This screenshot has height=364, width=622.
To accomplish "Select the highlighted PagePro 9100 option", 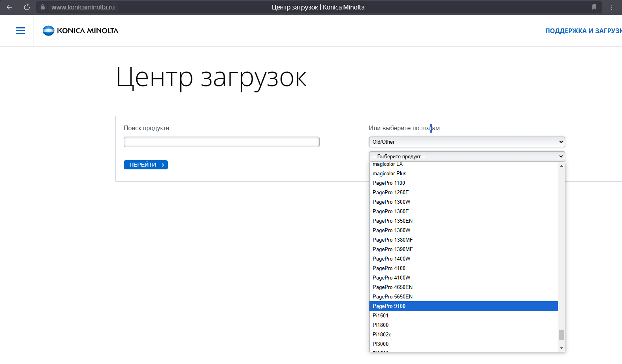I will coord(464,306).
